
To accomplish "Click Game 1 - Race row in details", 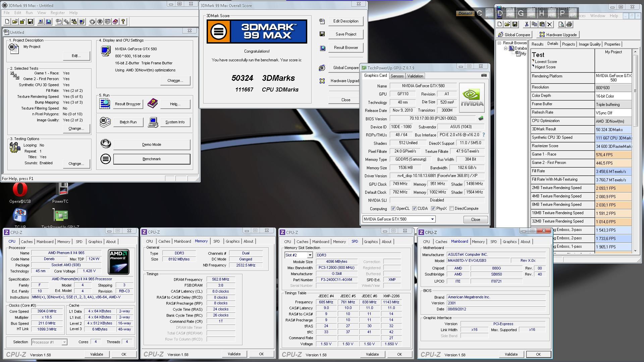I will [581, 155].
